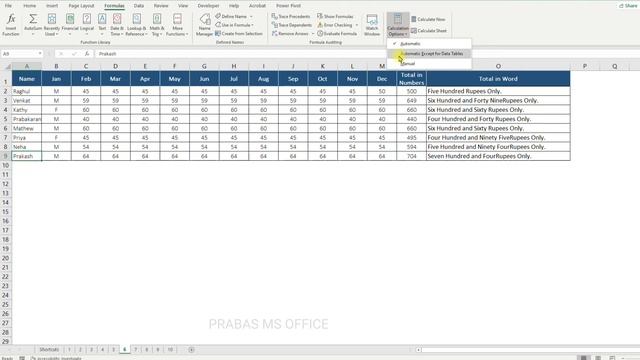Image resolution: width=640 pixels, height=360 pixels.
Task: Switch to the Home tab
Action: pos(29,6)
